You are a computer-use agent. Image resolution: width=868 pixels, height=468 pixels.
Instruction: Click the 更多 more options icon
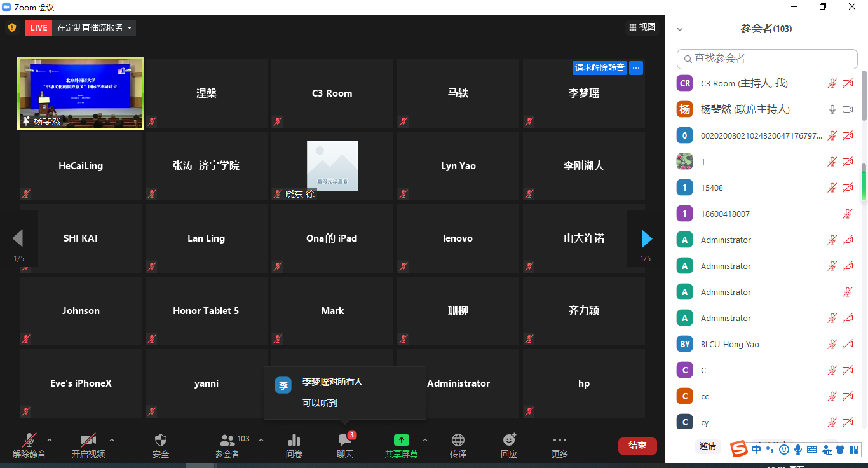coord(559,445)
